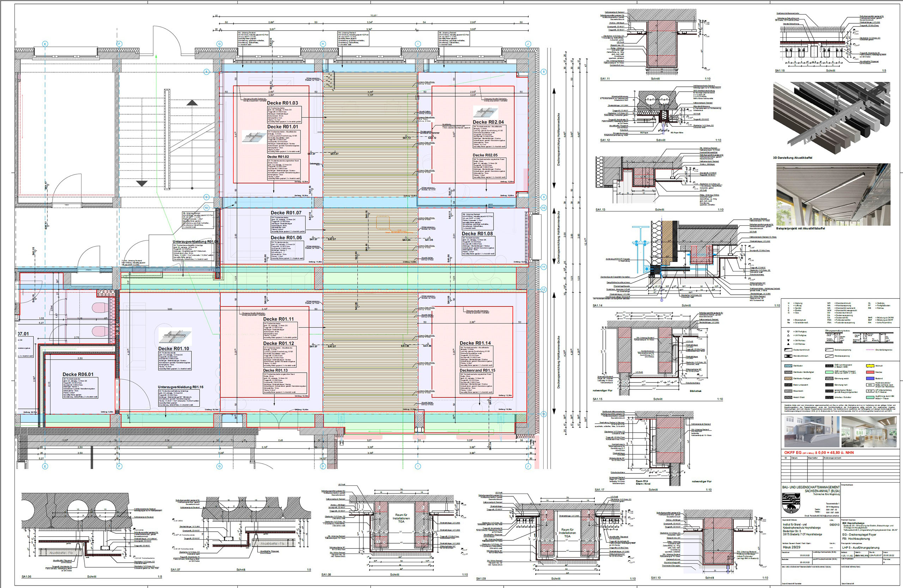Click the HKV box in the legend
Image resolution: width=903 pixels, height=588 pixels.
(x=870, y=385)
